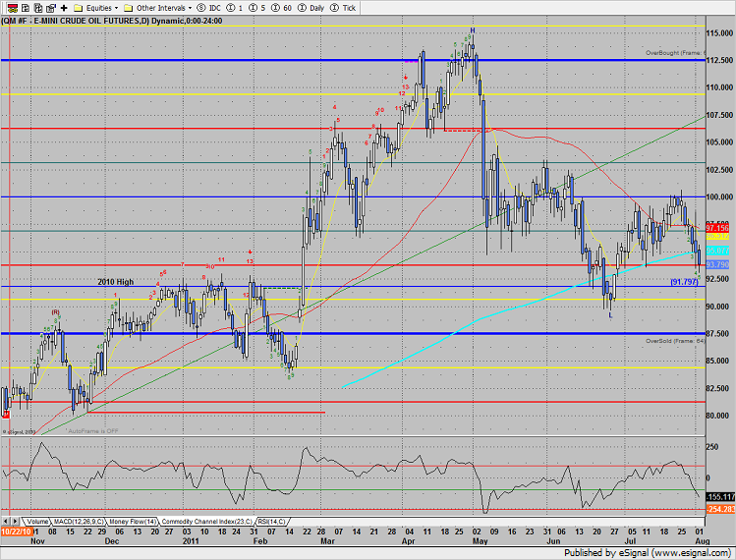Open the Equities dropdown arrow
Viewport: 736px width, 560px height.
[116, 8]
